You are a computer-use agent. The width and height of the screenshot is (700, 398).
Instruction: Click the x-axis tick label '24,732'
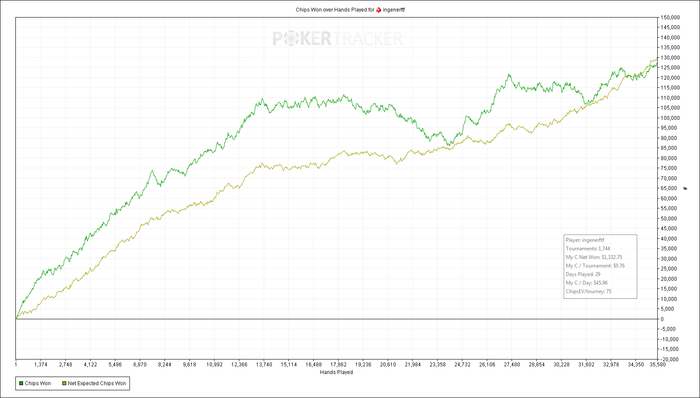pos(463,365)
